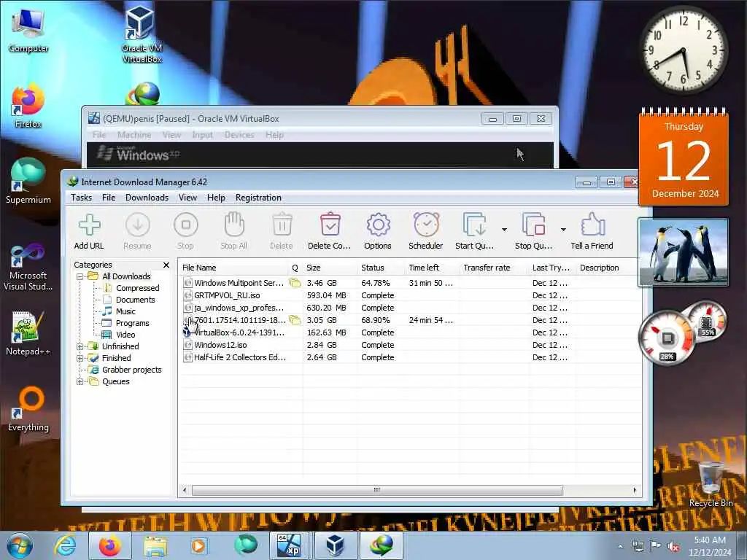Click the Delete Completed icon
The image size is (747, 560).
[330, 225]
